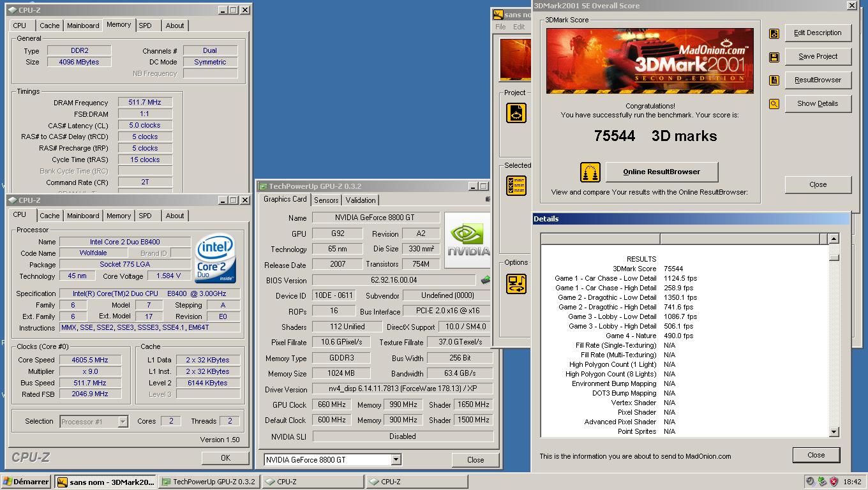Open Sensors tab in GPU-Z

point(326,200)
